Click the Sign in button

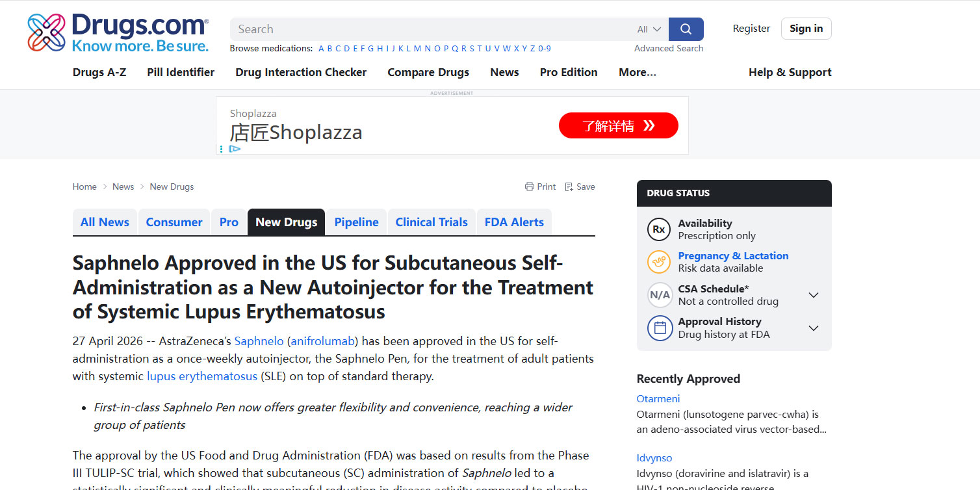806,29
